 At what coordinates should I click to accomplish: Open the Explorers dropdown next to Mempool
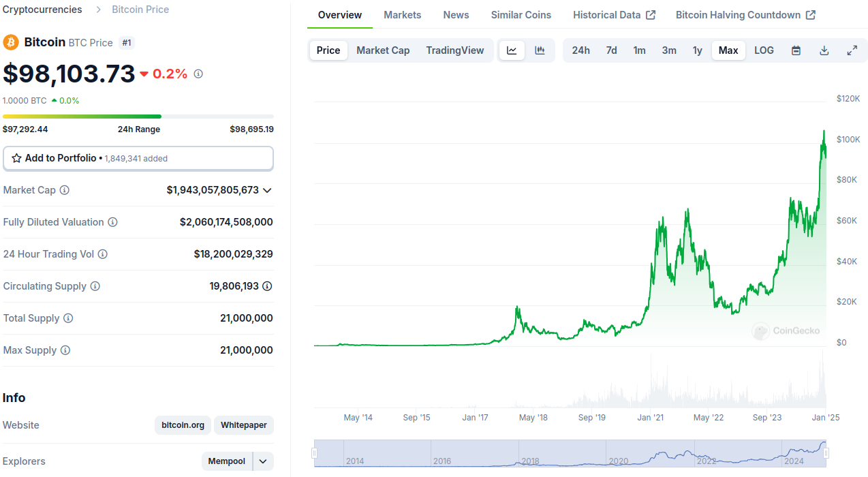[x=263, y=461]
